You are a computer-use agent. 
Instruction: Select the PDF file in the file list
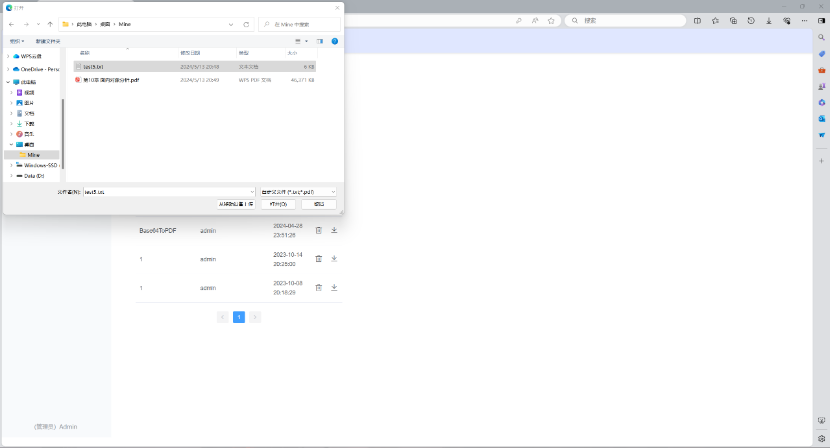(x=110, y=79)
